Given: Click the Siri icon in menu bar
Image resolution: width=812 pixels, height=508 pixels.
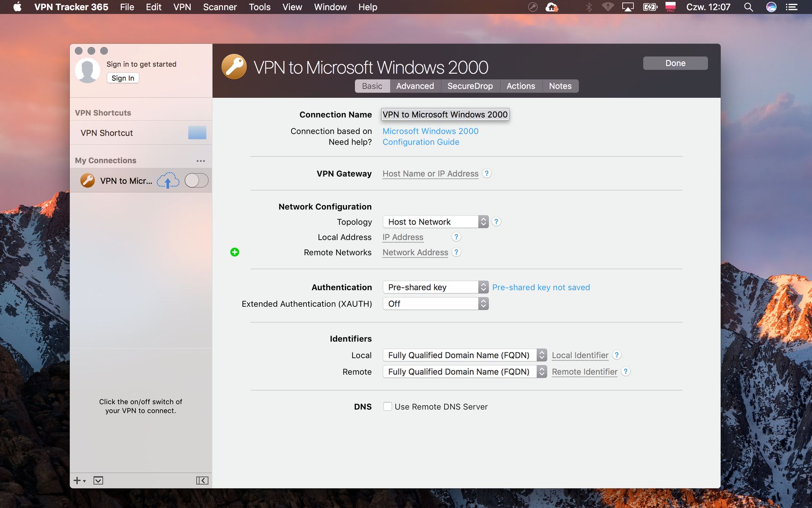Looking at the screenshot, I should click(x=771, y=7).
